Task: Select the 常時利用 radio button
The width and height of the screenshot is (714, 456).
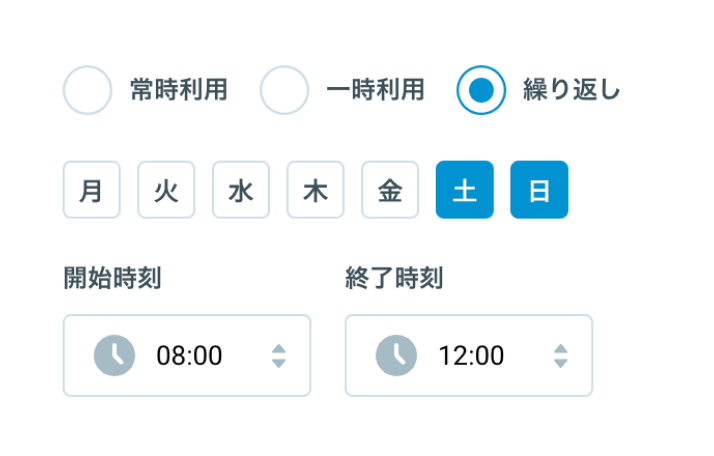Action: 87,90
